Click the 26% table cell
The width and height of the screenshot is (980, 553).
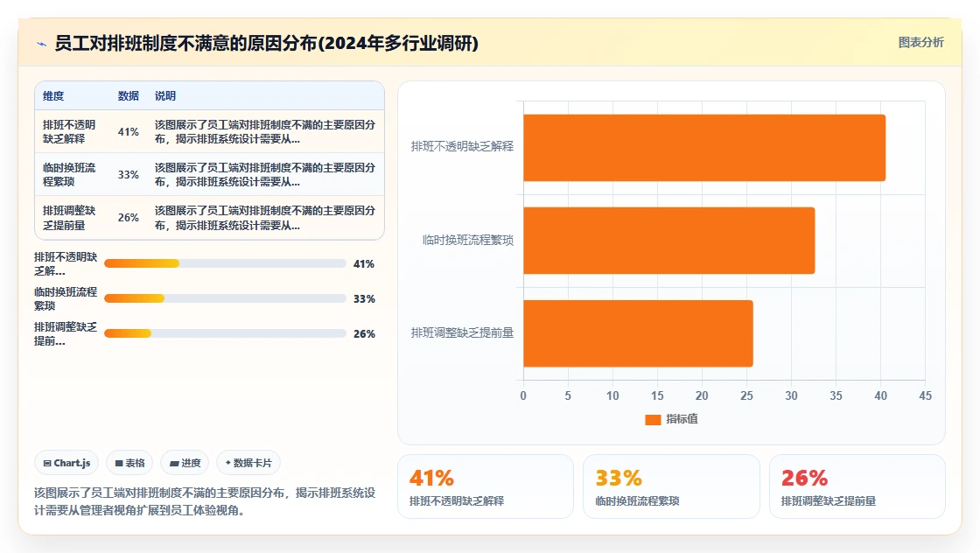[x=128, y=218]
